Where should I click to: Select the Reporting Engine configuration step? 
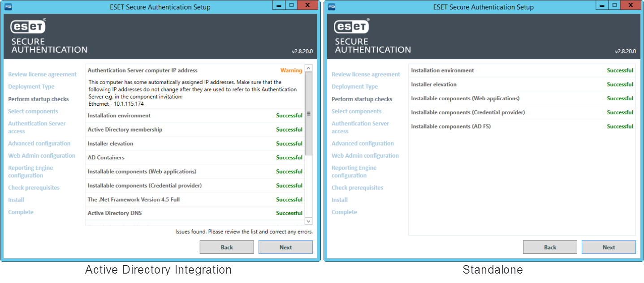(x=30, y=171)
